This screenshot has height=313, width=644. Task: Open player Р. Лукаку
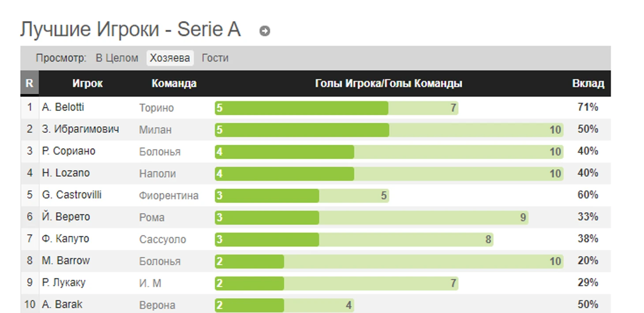click(64, 283)
